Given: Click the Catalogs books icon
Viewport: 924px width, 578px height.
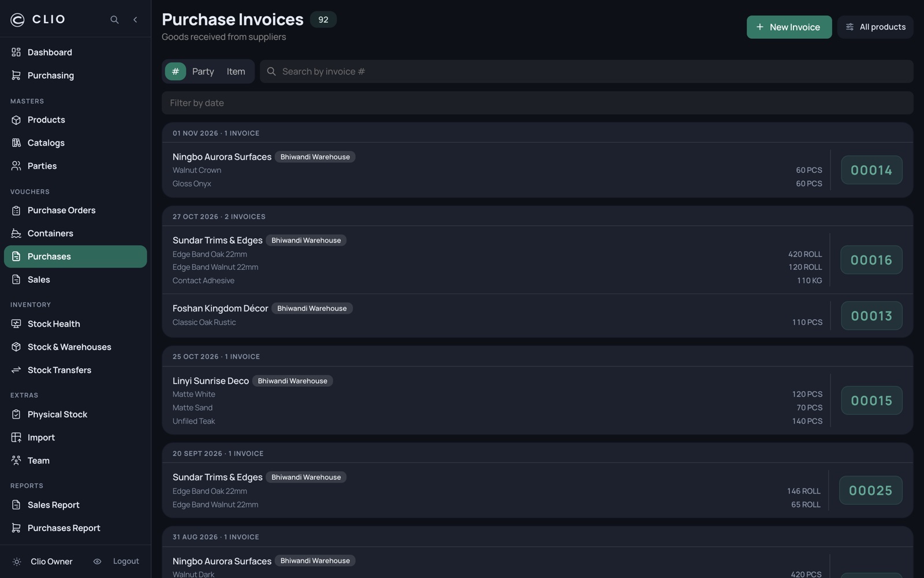Looking at the screenshot, I should tap(16, 143).
